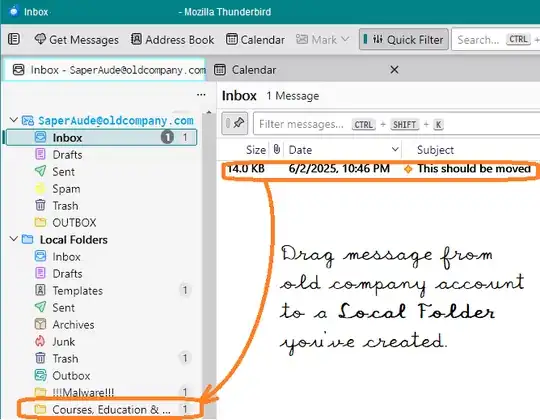Click the Inbox mail icon in SaperAude account
This screenshot has height=420, width=540.
pyautogui.click(x=40, y=137)
